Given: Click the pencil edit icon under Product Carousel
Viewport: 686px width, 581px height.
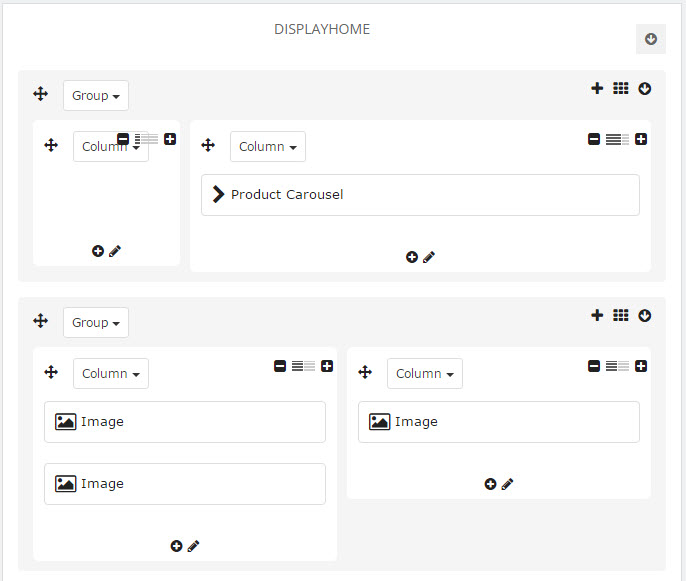Looking at the screenshot, I should click(x=429, y=257).
